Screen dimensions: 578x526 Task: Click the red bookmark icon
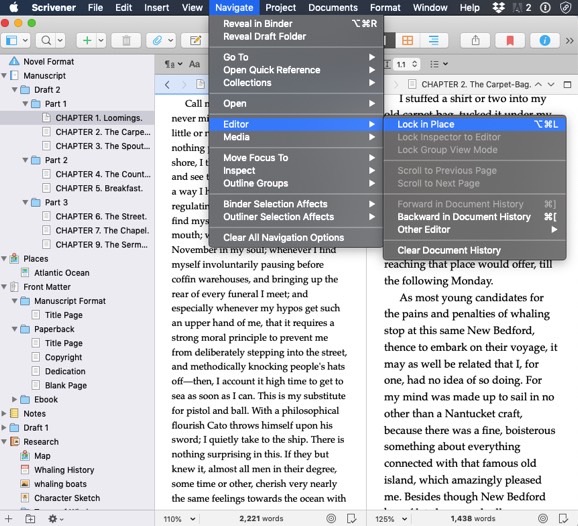(x=510, y=40)
